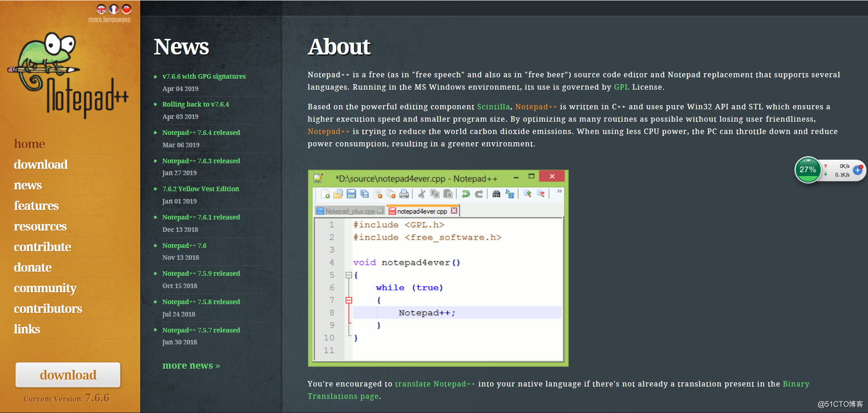Open the news navigation item
The height and width of the screenshot is (413, 868).
pos(28,185)
